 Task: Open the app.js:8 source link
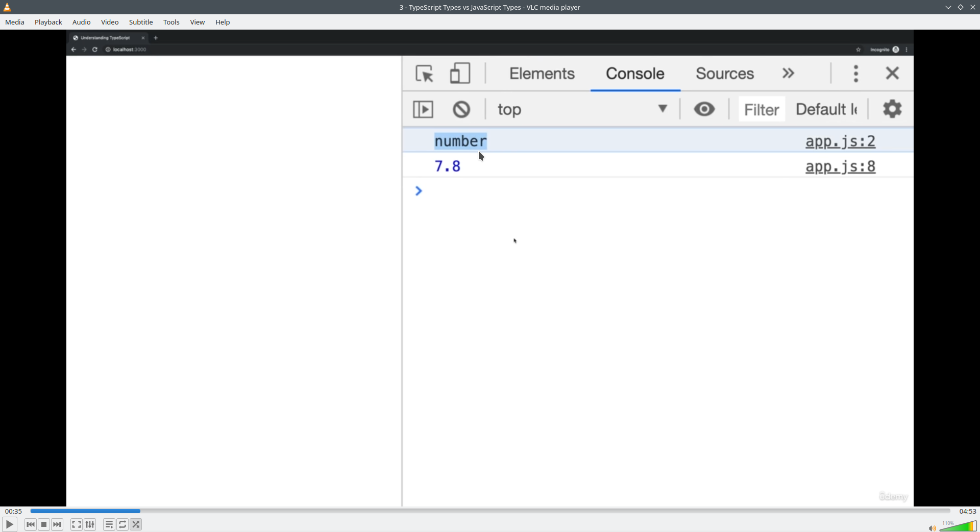840,166
